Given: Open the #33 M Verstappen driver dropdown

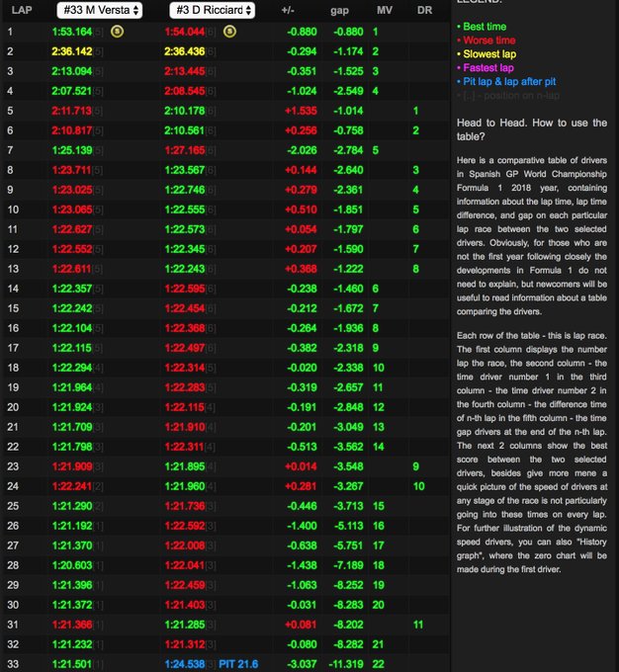Looking at the screenshot, I should tap(100, 10).
